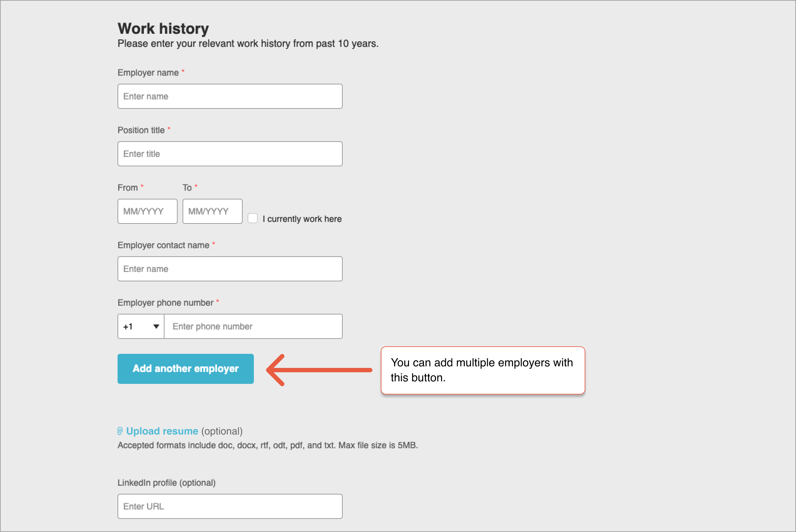Click the Work history heading
796x532 pixels.
click(x=163, y=28)
